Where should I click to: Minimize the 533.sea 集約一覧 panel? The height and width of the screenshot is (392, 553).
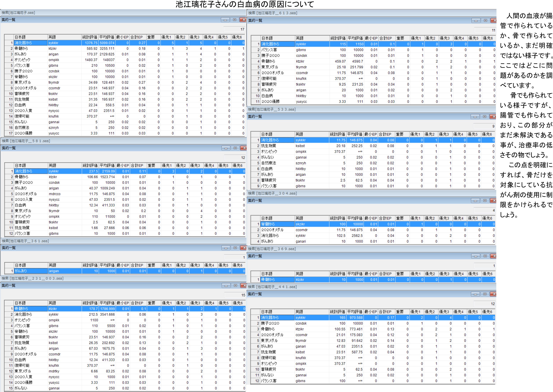(475, 117)
